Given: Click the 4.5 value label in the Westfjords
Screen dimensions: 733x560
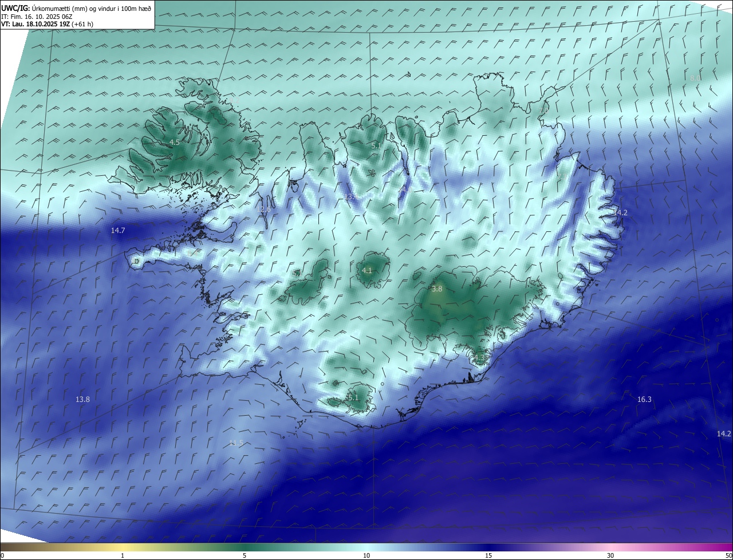Looking at the screenshot, I should (175, 142).
